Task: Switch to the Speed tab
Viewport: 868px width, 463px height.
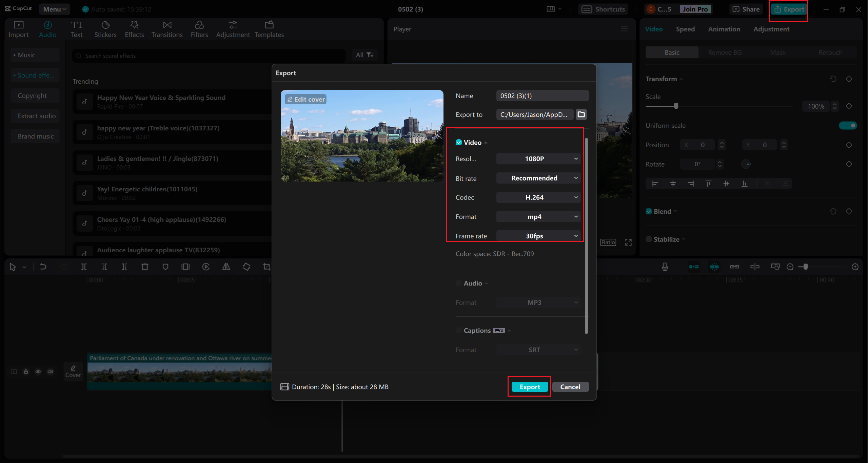Action: tap(684, 29)
